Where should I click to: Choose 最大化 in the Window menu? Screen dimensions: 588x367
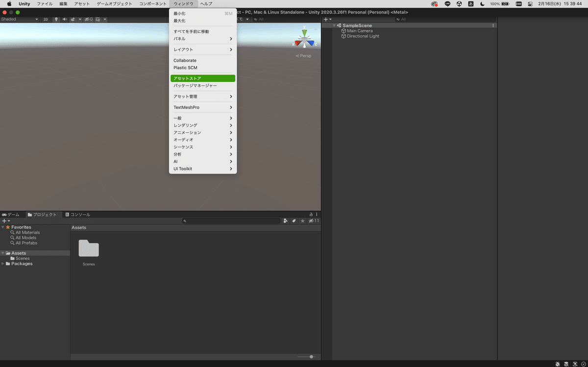coord(203,21)
